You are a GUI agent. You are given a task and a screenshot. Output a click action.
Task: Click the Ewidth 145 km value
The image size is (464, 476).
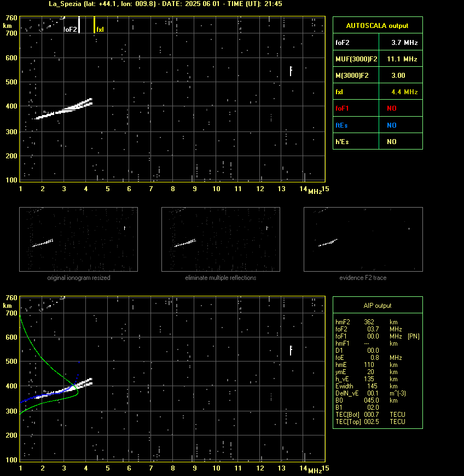pyautogui.click(x=372, y=386)
